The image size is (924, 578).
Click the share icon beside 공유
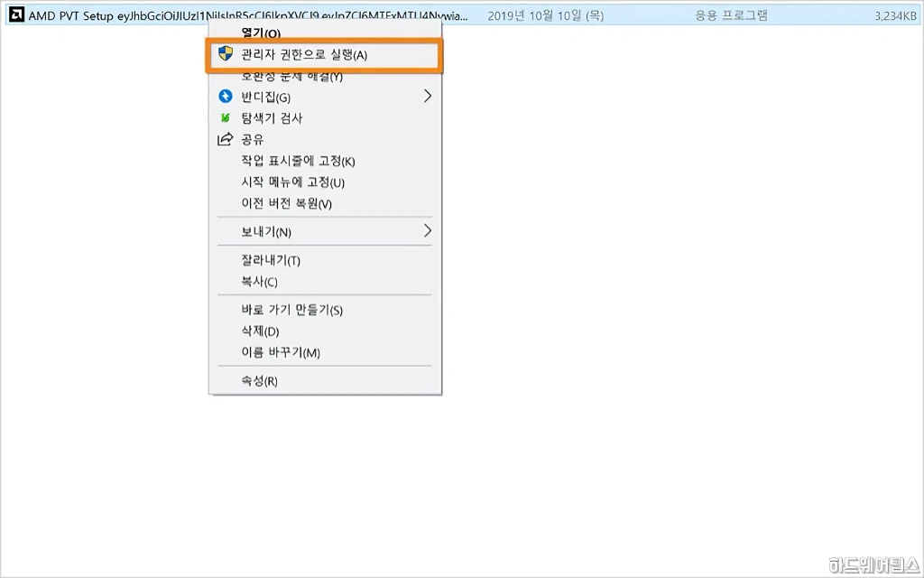tap(225, 139)
